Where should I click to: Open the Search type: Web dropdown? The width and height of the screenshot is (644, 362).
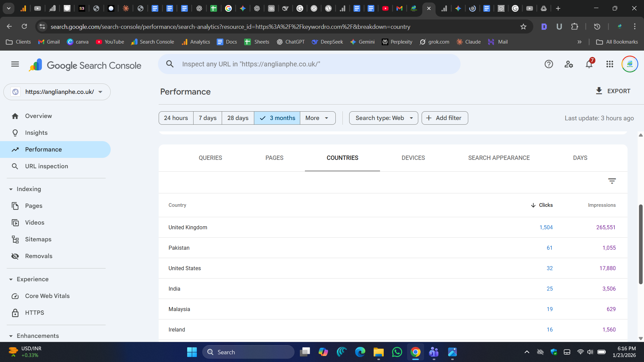383,118
